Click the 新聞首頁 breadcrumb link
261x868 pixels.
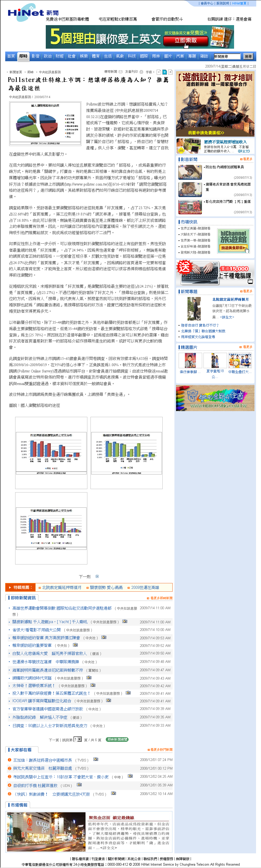tap(16, 72)
